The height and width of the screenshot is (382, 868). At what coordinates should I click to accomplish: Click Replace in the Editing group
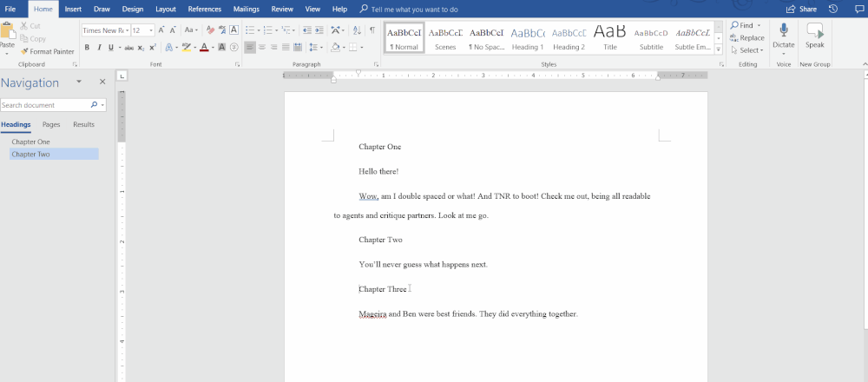click(747, 37)
